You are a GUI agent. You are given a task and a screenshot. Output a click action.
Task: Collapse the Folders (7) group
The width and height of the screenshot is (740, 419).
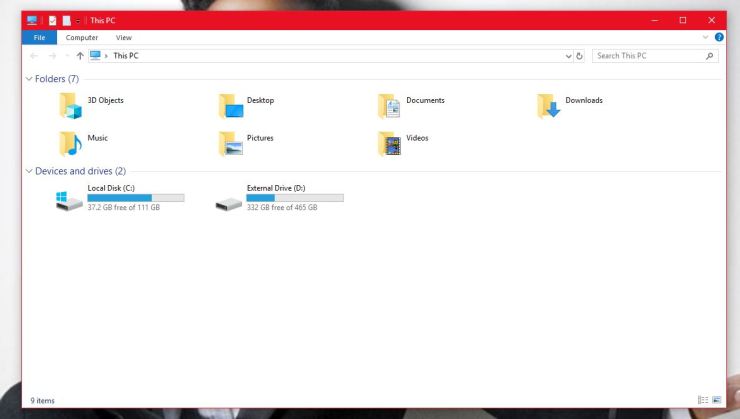(x=29, y=79)
